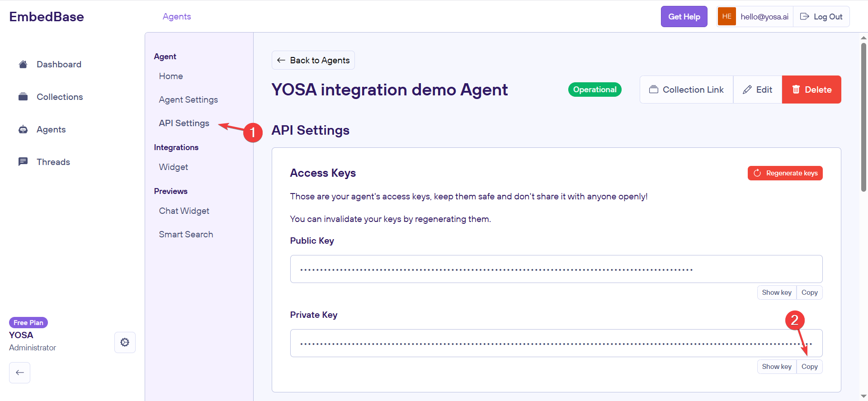
Task: Click the Dashboard home icon in sidebar
Action: click(23, 64)
